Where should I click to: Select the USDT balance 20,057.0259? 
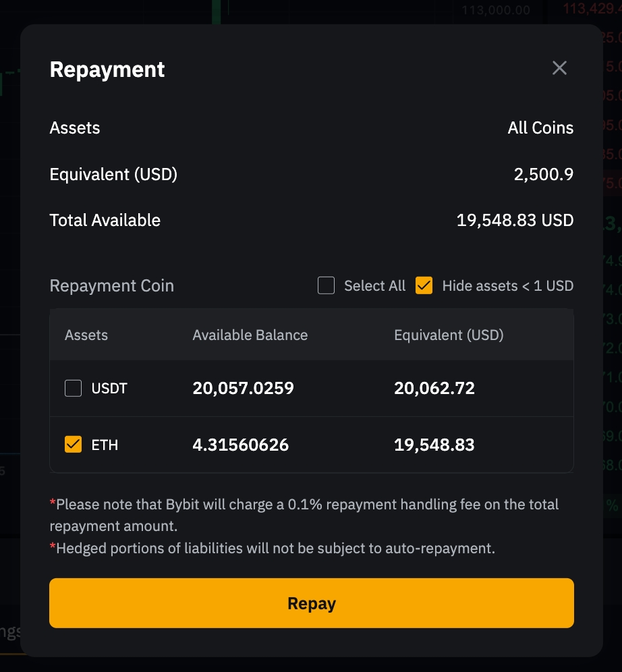[243, 389]
